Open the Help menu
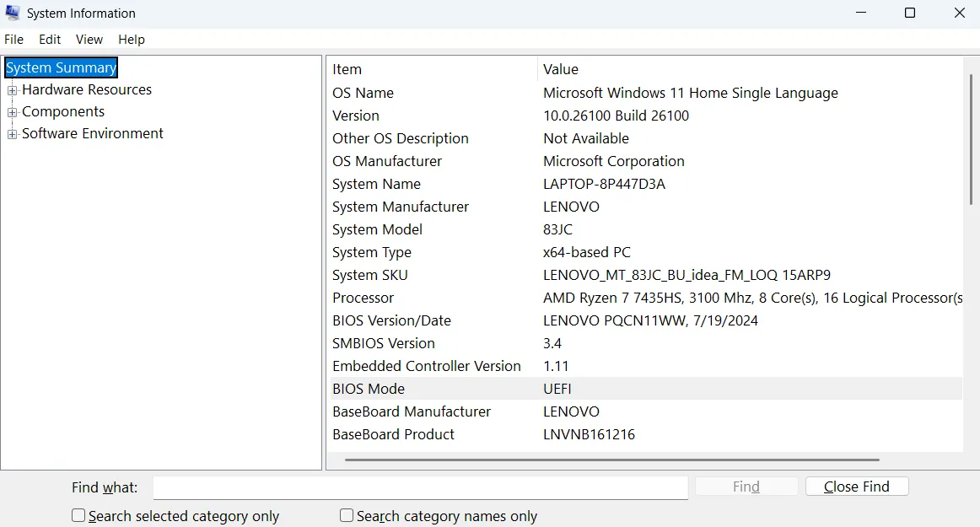980x527 pixels. coord(132,40)
